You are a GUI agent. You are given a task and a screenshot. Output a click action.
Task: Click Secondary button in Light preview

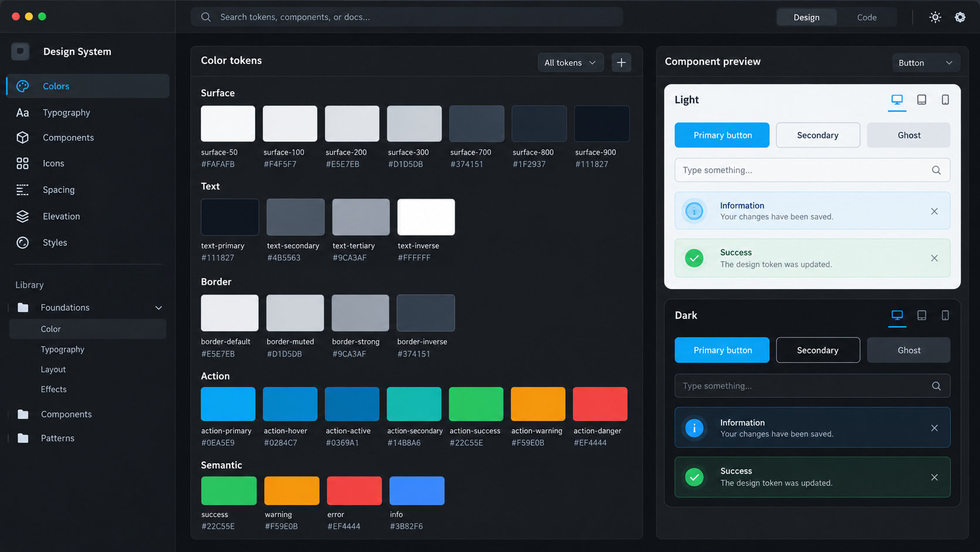818,135
